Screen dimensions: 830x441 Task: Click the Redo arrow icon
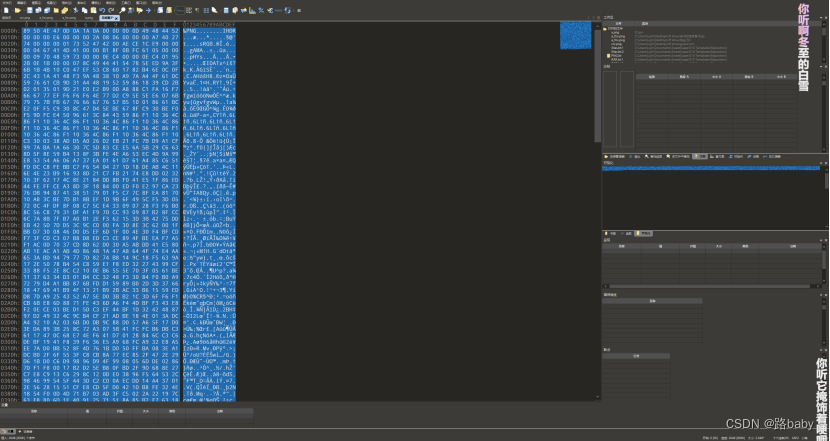(111, 10)
